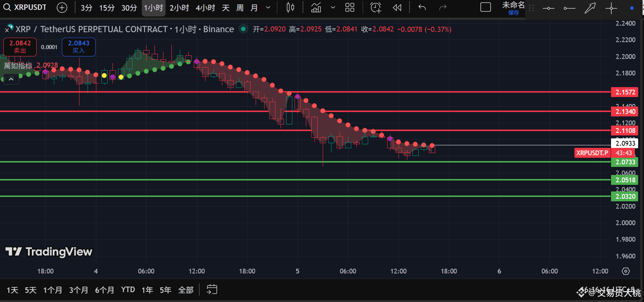This screenshot has height=302, width=644.
Task: Select the horizontal ray drawing tool
Action: pos(569,8)
